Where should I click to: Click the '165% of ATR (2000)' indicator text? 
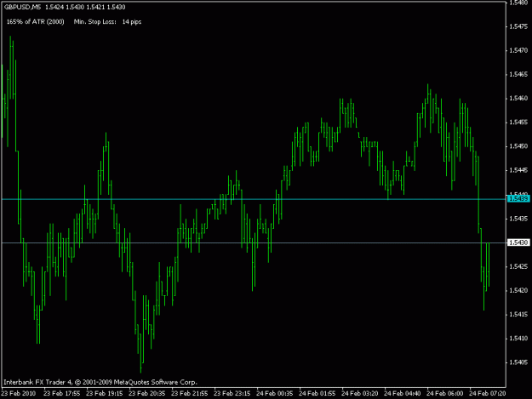point(35,22)
